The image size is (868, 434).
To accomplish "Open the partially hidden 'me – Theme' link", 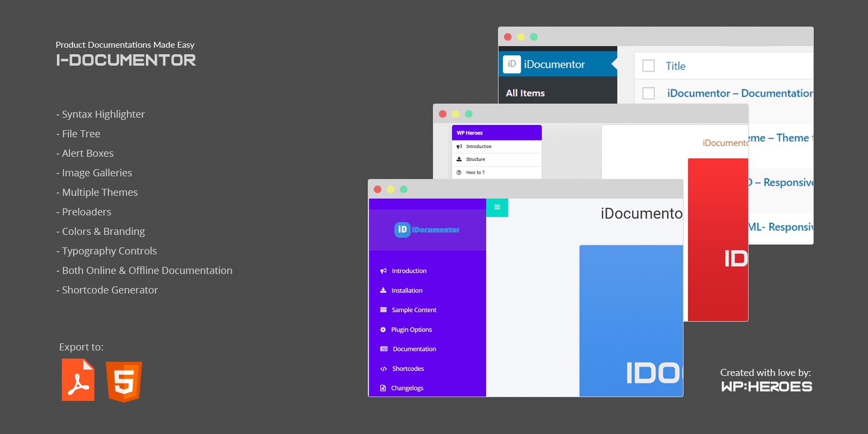I will coord(781,138).
